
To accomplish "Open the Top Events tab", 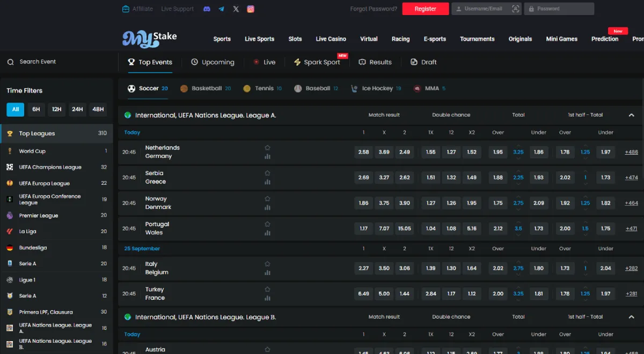I will [x=150, y=62].
